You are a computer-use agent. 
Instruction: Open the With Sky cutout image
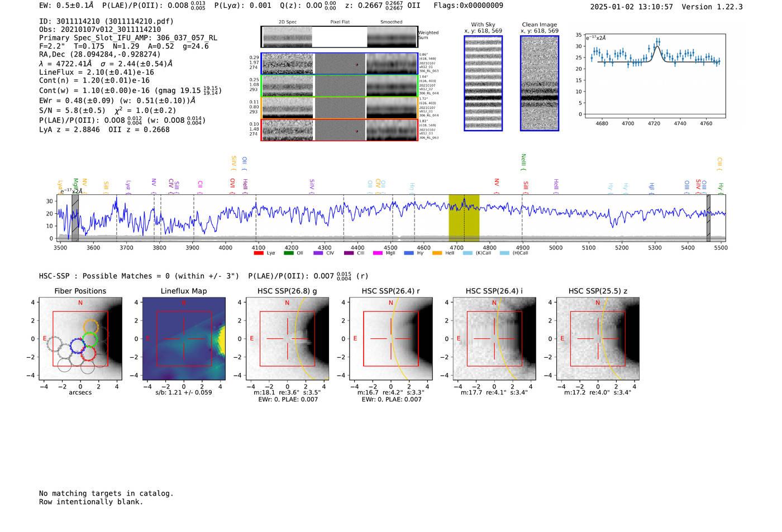[x=483, y=83]
